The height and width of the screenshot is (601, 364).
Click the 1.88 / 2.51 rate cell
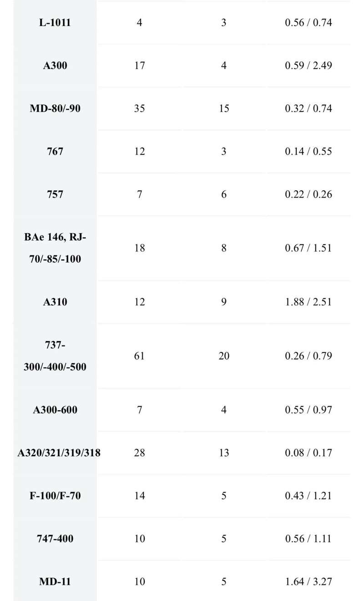pyautogui.click(x=308, y=302)
